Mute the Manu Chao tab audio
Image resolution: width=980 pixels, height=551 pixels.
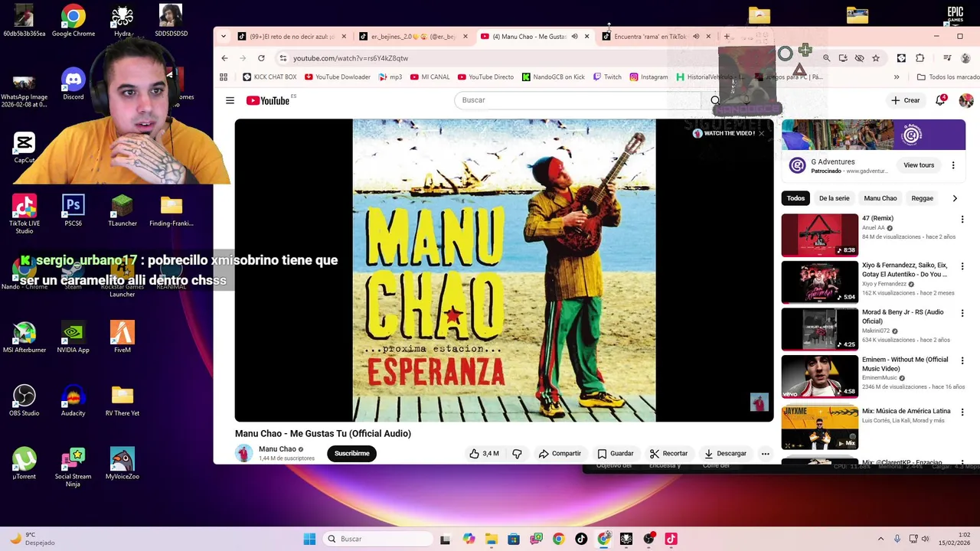[574, 37]
